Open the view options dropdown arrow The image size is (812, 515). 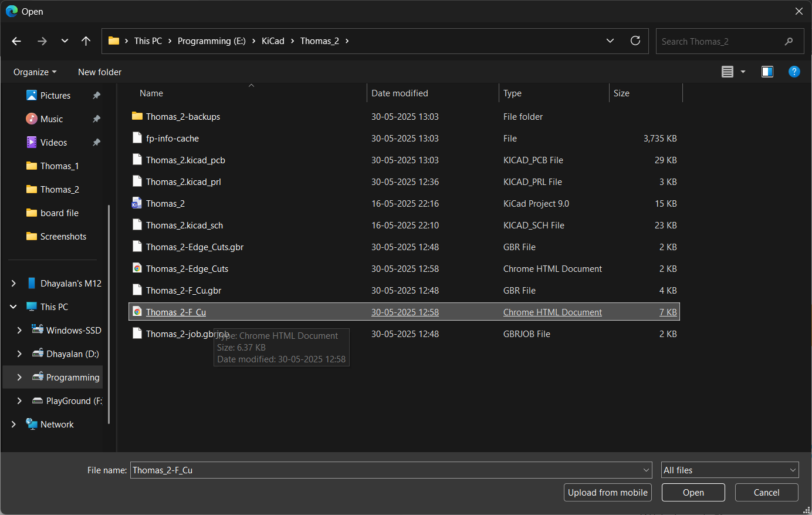[x=743, y=72]
